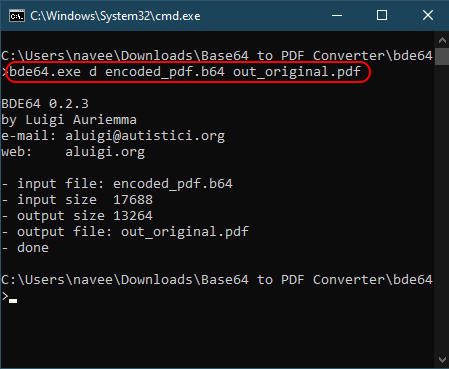Click the aluigi.org web address text
Image resolution: width=449 pixels, height=369 pixels.
tap(105, 152)
